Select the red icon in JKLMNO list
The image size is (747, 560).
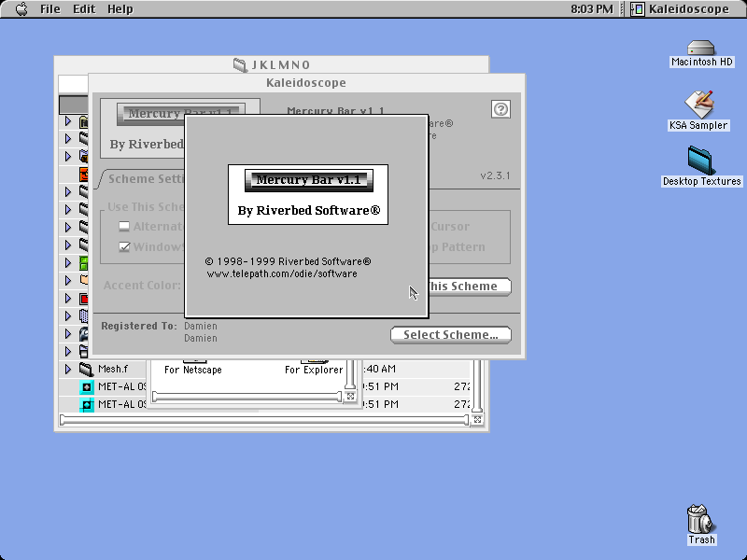click(84, 299)
